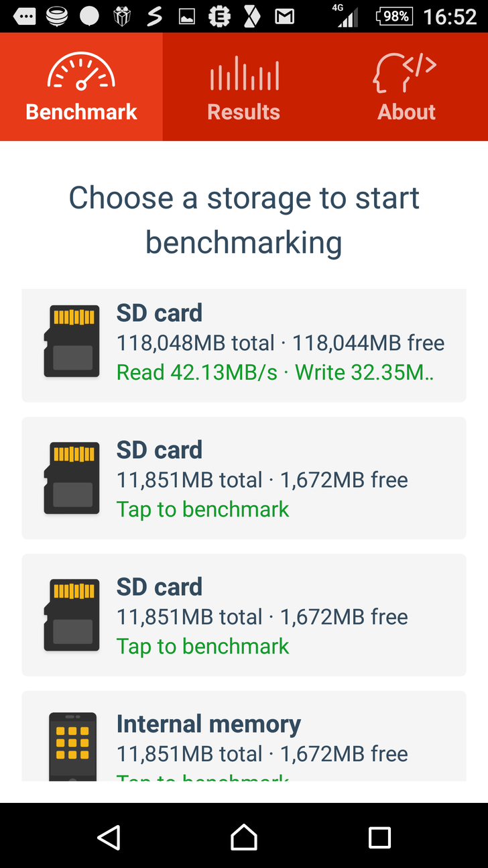Tap the image notification icon in status bar

tap(186, 16)
